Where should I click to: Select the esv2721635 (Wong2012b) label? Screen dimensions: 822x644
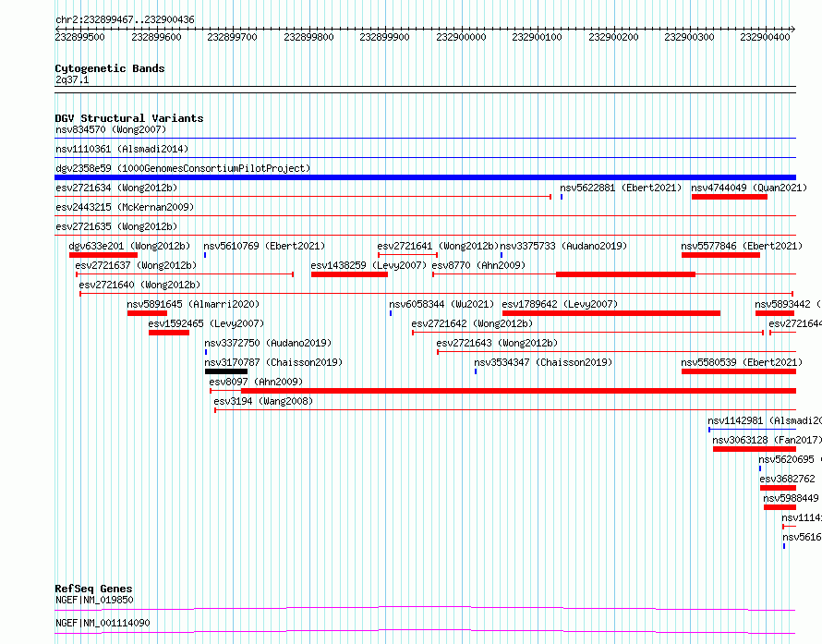click(x=116, y=226)
